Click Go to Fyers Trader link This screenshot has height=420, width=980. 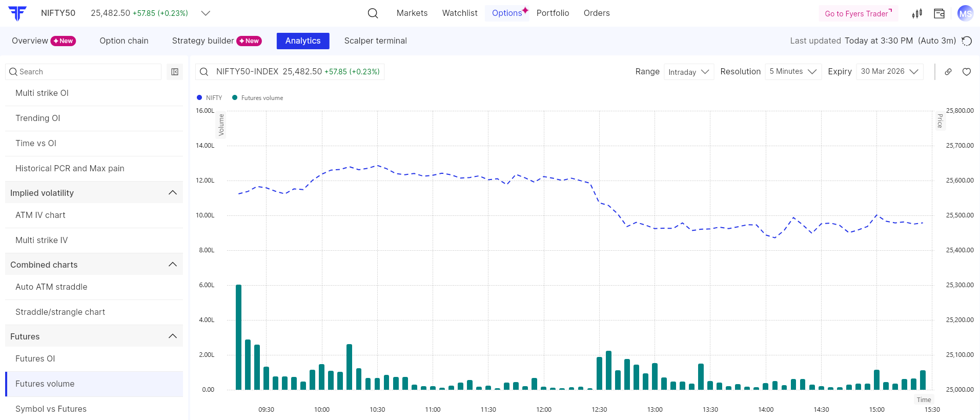858,13
